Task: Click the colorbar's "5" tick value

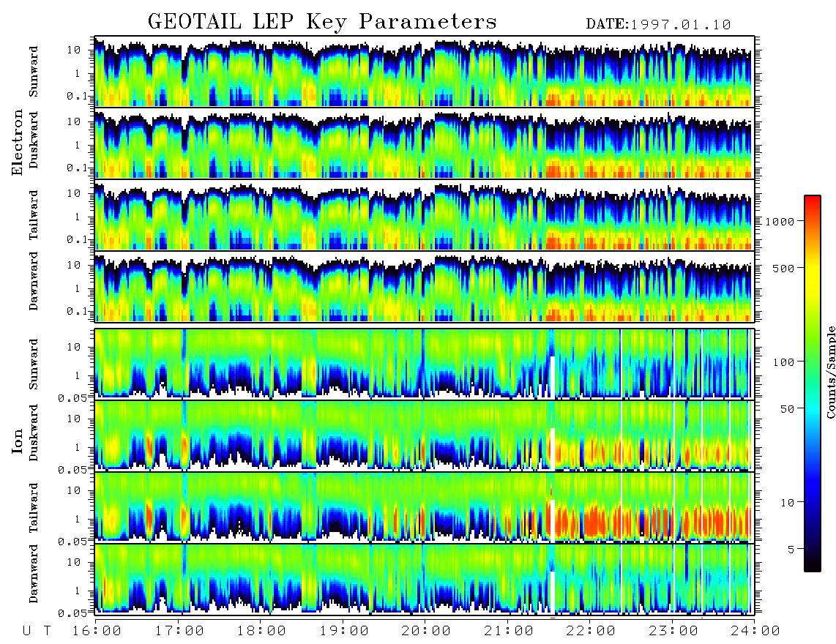Action: [791, 550]
